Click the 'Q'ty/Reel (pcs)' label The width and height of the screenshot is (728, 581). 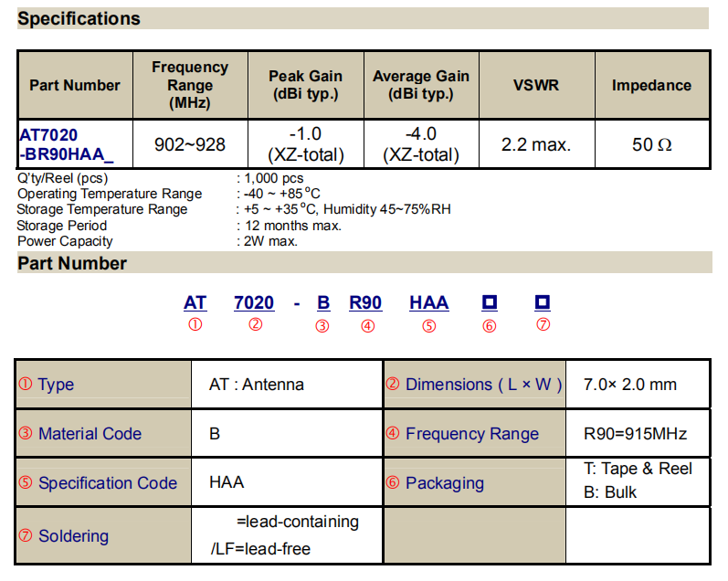[x=63, y=178]
